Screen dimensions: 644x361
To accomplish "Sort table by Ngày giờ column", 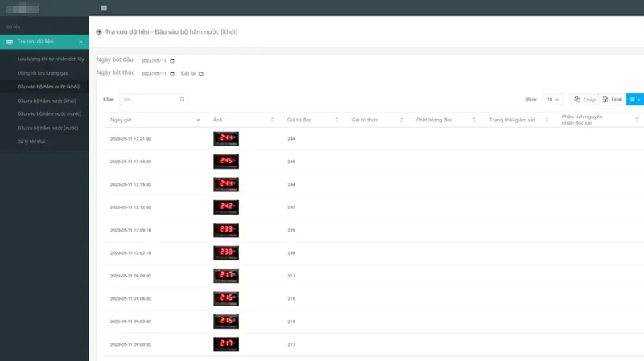I will [155, 120].
